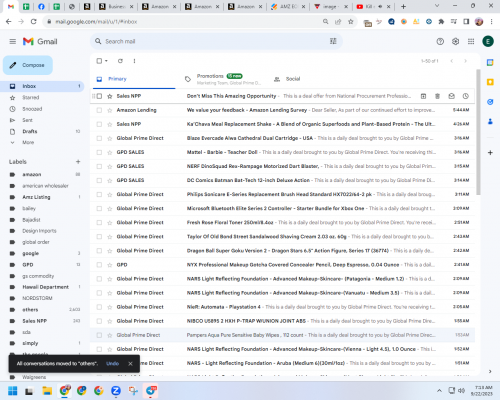Open the Google apps grid
Image resolution: width=500 pixels, height=400 pixels.
pos(471,41)
